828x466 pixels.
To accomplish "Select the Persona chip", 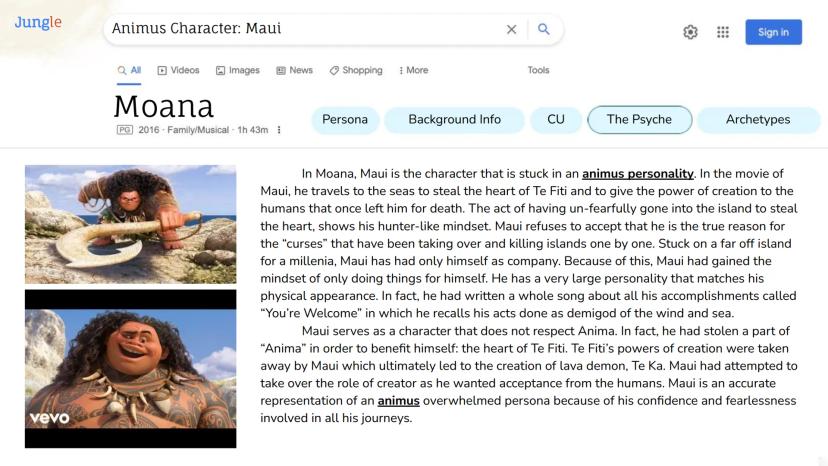I will coord(345,120).
